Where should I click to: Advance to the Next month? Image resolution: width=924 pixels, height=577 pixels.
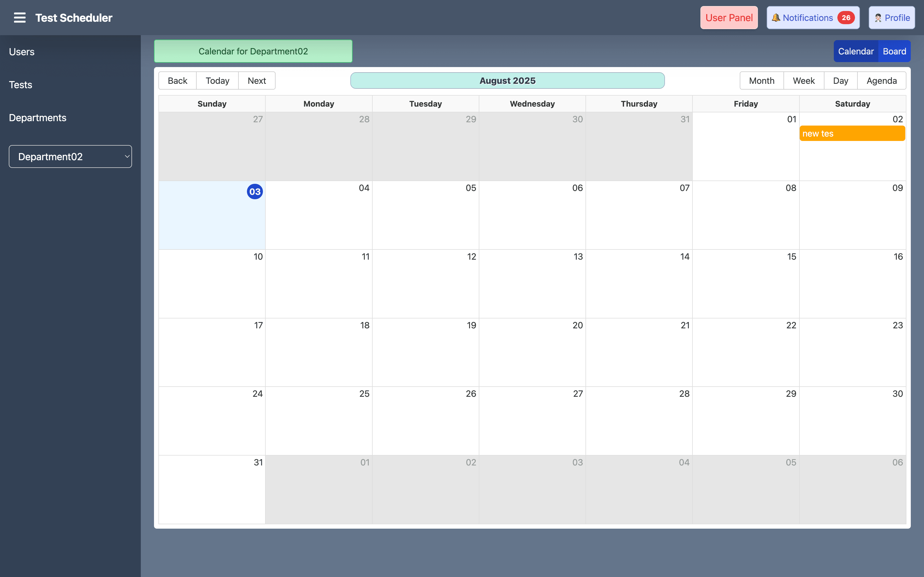[x=256, y=81]
